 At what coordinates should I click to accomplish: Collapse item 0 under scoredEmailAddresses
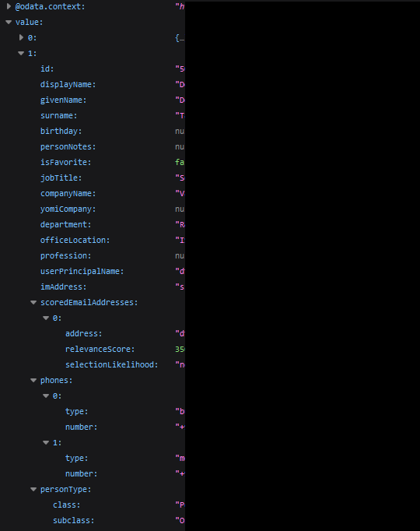tap(46, 318)
